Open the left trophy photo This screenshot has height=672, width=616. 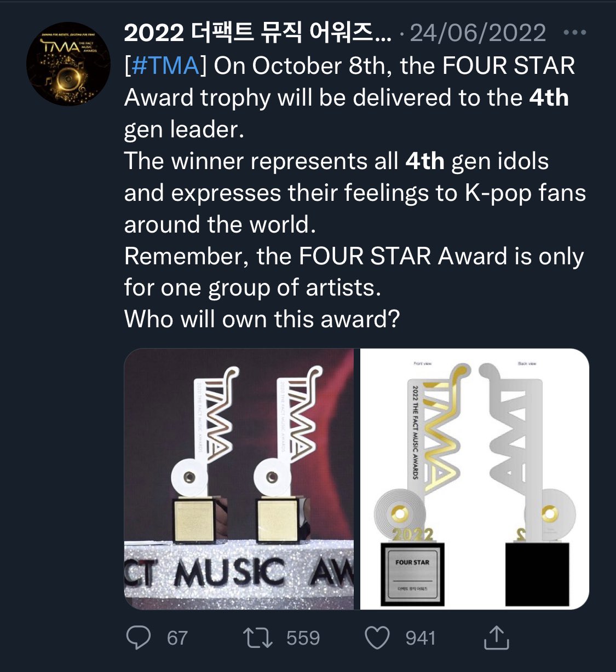tap(239, 479)
